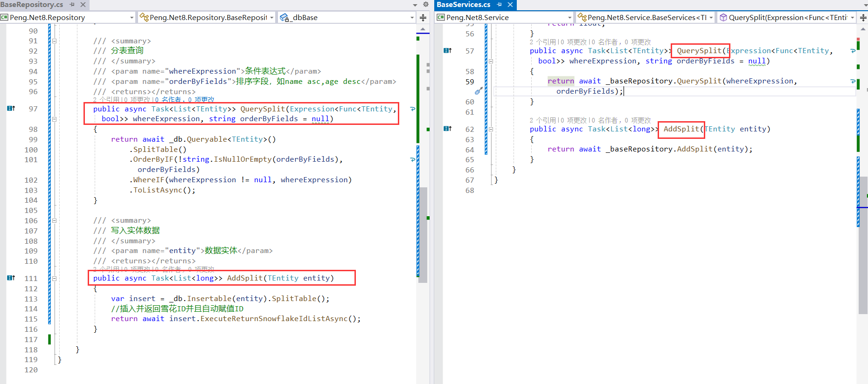This screenshot has height=384, width=868.
Task: Click '_db.Insertable(entity)' on line 113
Action: click(x=217, y=299)
